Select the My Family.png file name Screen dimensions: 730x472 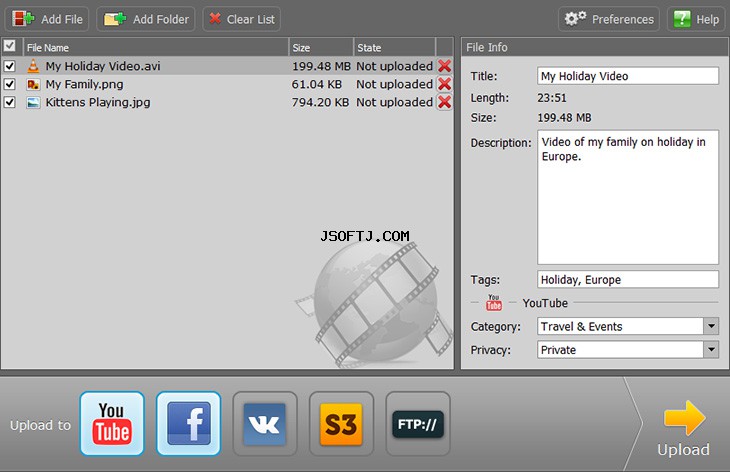point(84,84)
